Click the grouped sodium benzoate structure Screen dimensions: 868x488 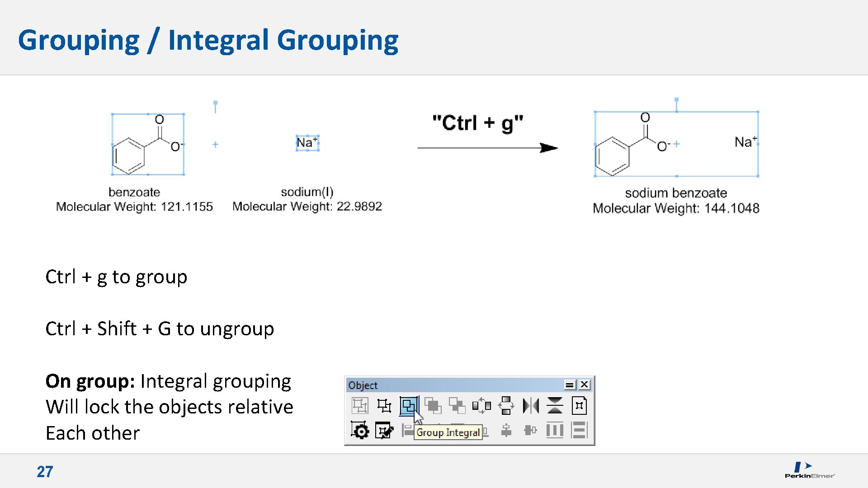coord(676,144)
